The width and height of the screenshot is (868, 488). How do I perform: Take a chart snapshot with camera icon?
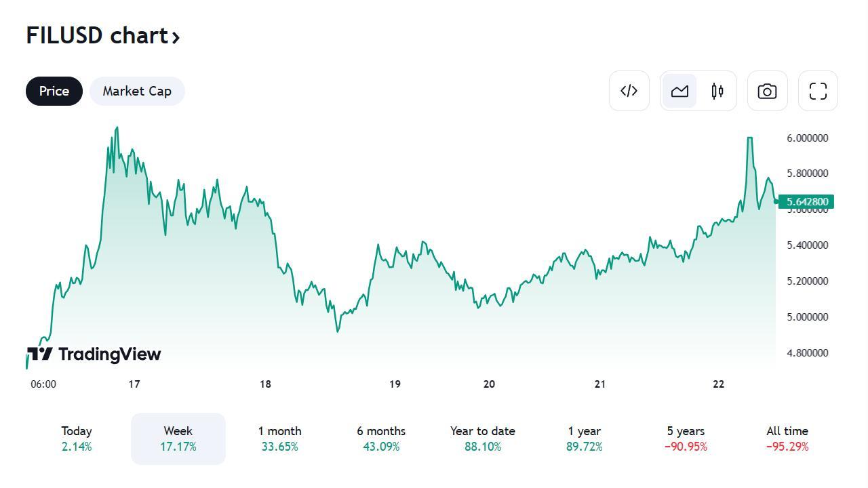767,91
